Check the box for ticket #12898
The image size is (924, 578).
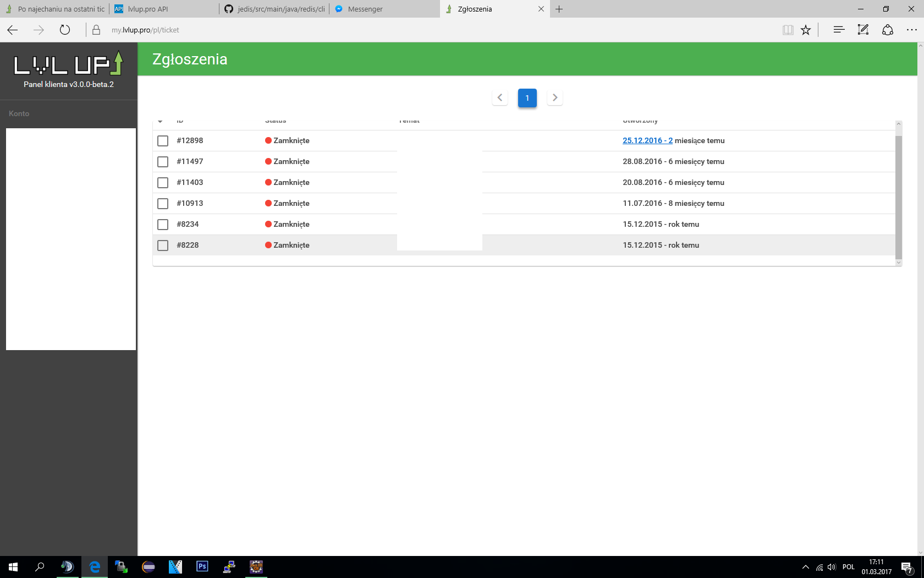click(163, 141)
